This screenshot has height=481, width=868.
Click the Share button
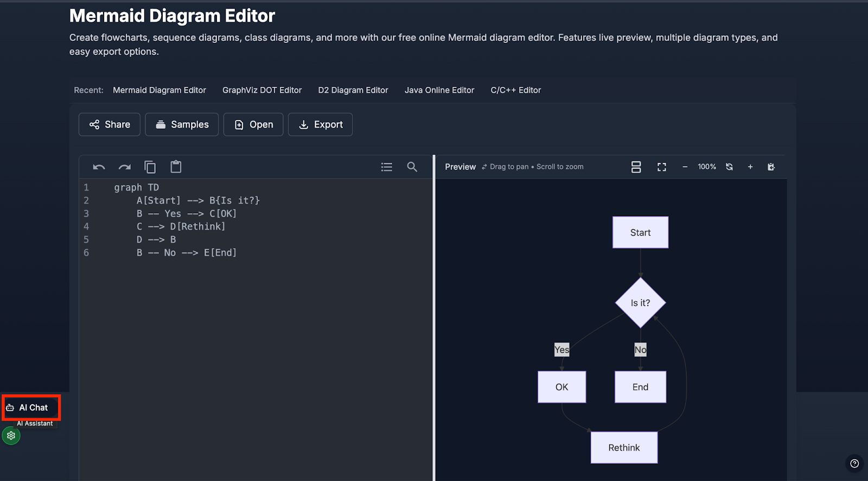click(110, 124)
